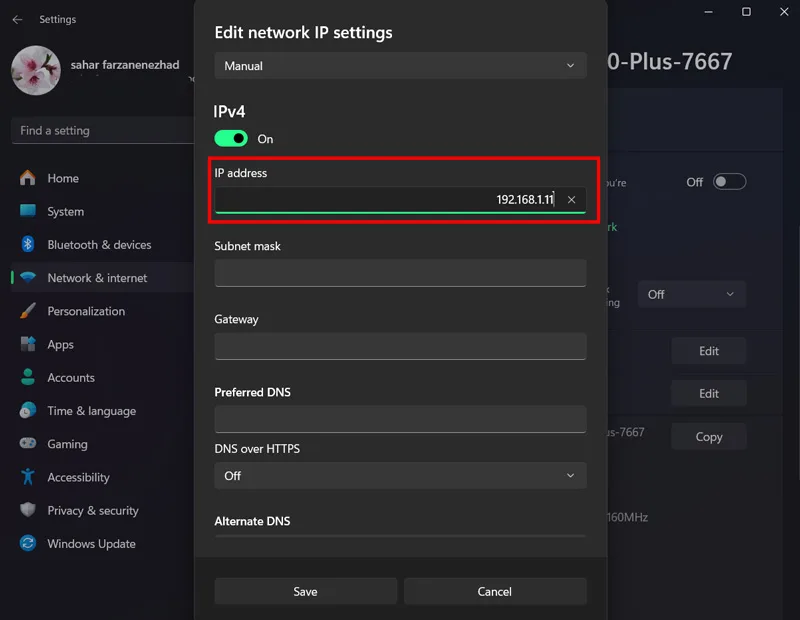Clear IP address with the X icon
This screenshot has width=800, height=620.
pyautogui.click(x=571, y=200)
